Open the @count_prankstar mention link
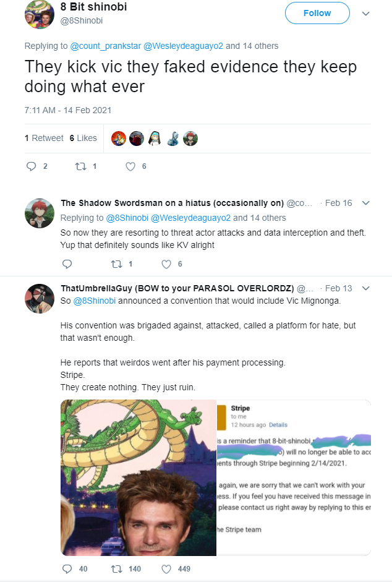This screenshot has height=582, width=392. 106,46
